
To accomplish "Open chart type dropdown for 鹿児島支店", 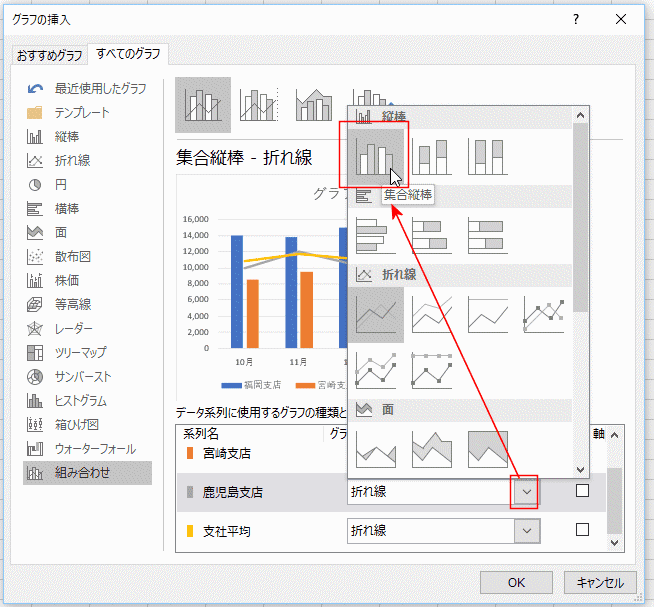I will tap(526, 492).
